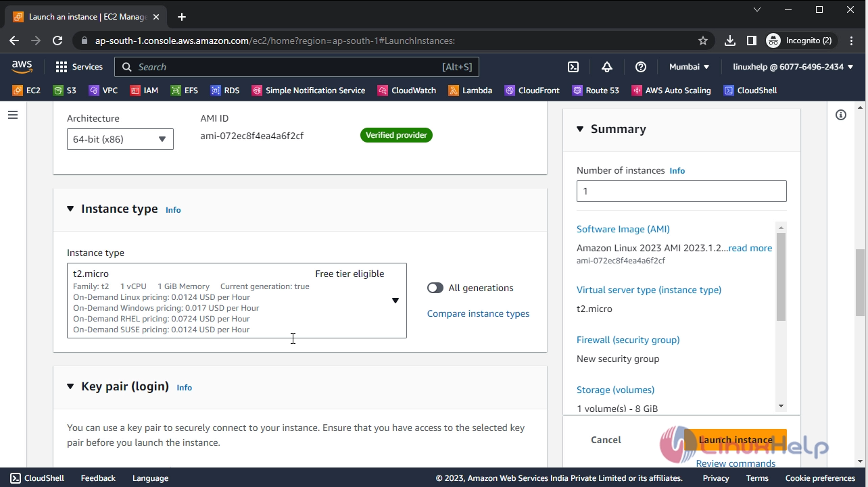Click the Number of instances input field
The height and width of the screenshot is (487, 868).
coord(681,191)
